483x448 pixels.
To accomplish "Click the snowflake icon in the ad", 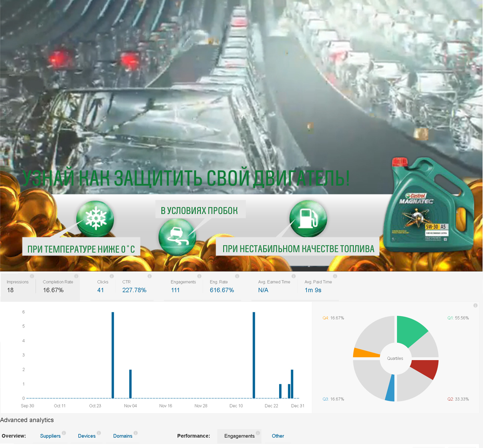I will pos(95,219).
